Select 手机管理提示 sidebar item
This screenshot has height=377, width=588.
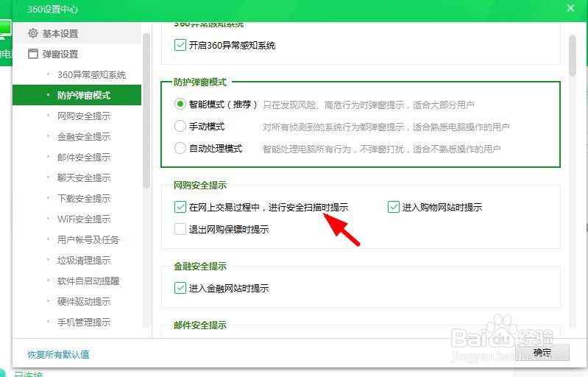(84, 323)
